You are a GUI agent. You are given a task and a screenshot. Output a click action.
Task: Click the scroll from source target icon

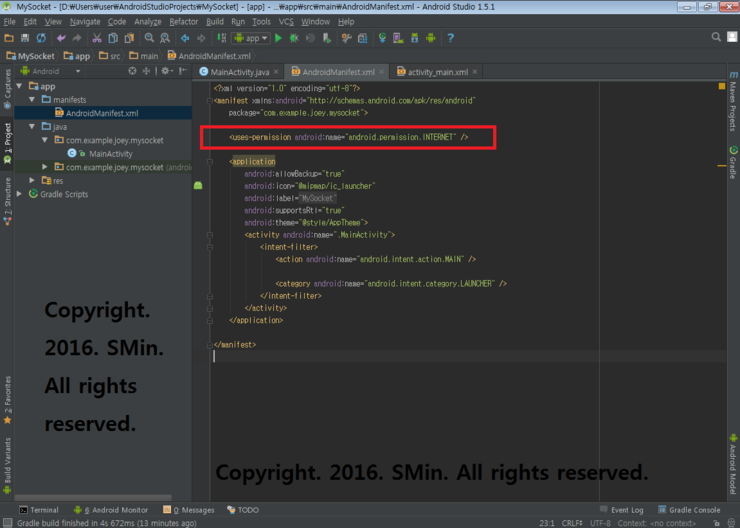pos(133,71)
